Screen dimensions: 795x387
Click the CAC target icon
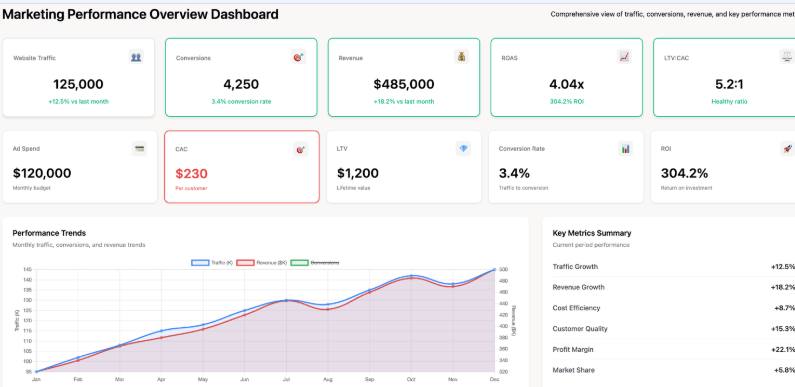[301, 149]
